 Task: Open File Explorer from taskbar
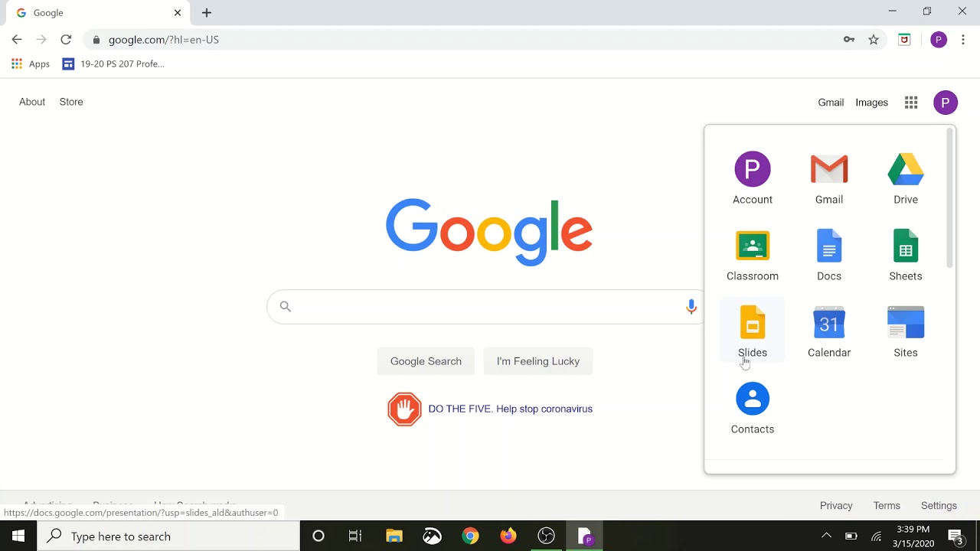[x=394, y=536]
